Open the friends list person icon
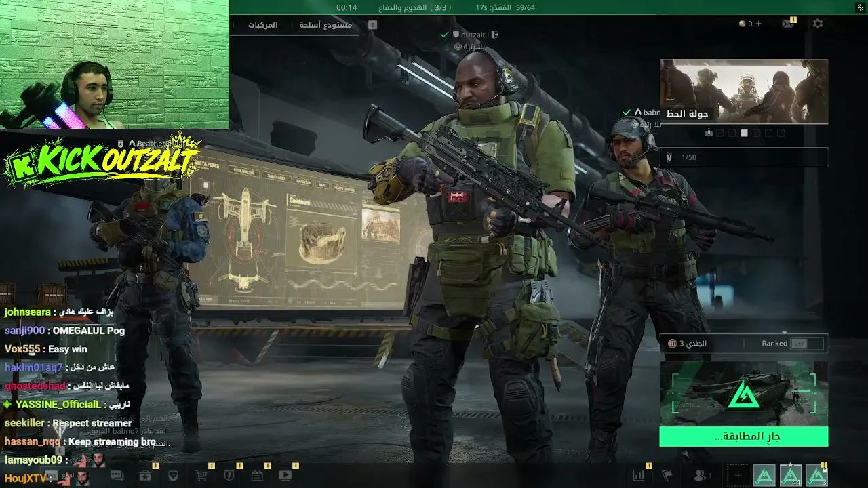This screenshot has width=868, height=488. click(x=700, y=476)
